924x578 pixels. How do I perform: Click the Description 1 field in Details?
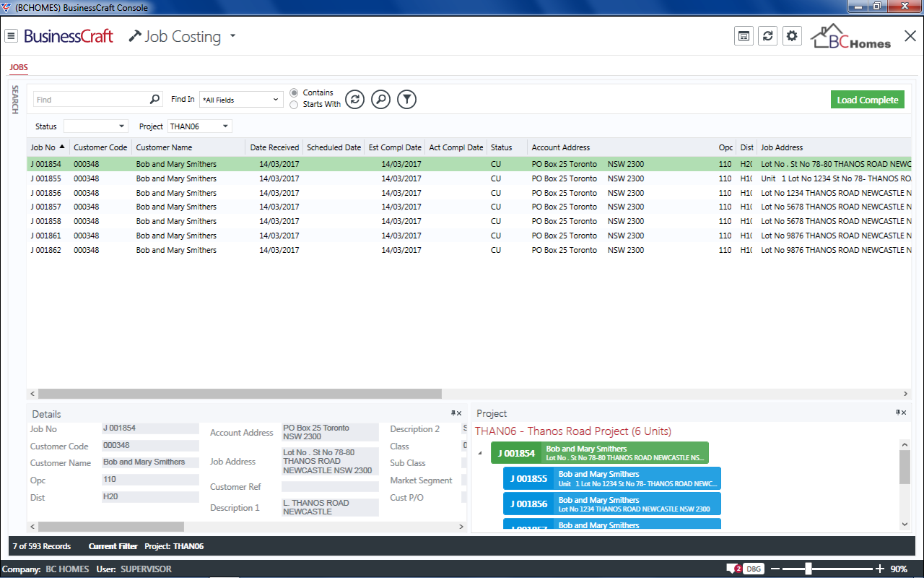tap(330, 507)
